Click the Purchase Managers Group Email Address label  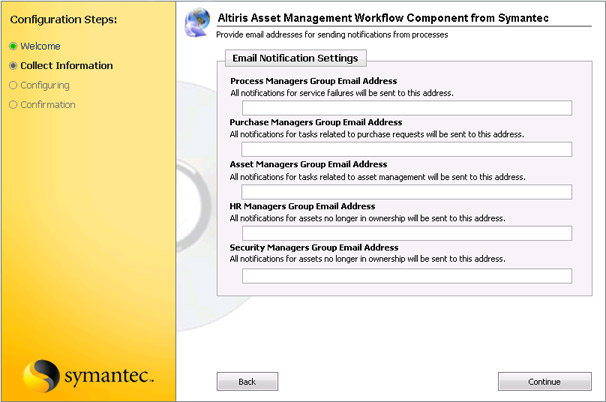click(316, 122)
